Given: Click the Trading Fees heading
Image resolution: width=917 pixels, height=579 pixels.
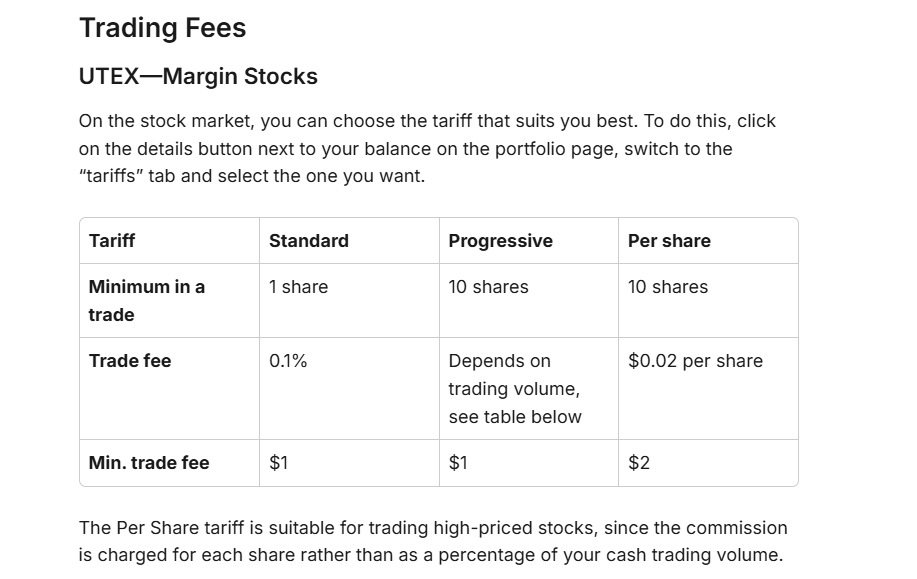Looking at the screenshot, I should point(162,28).
